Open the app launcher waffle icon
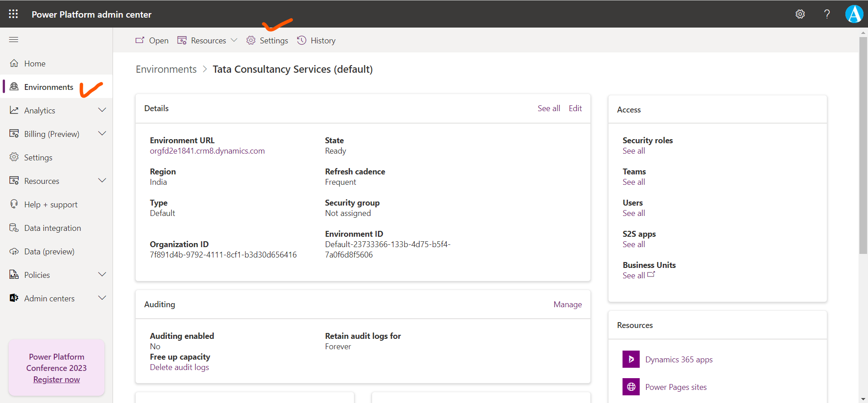This screenshot has width=868, height=403. click(x=14, y=14)
